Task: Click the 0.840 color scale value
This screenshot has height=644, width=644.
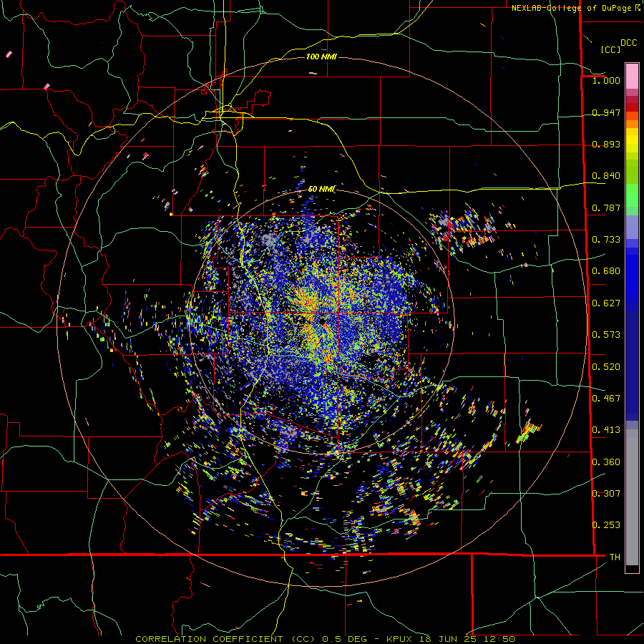Action: 606,176
